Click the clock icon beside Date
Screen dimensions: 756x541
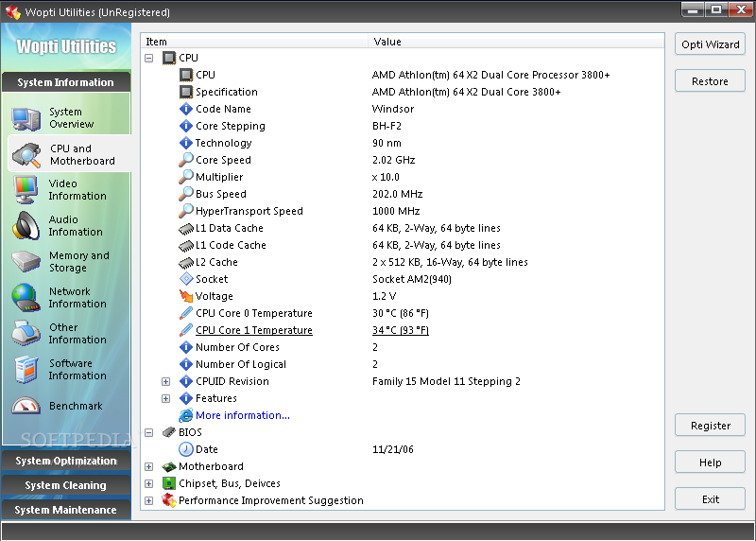pos(185,449)
